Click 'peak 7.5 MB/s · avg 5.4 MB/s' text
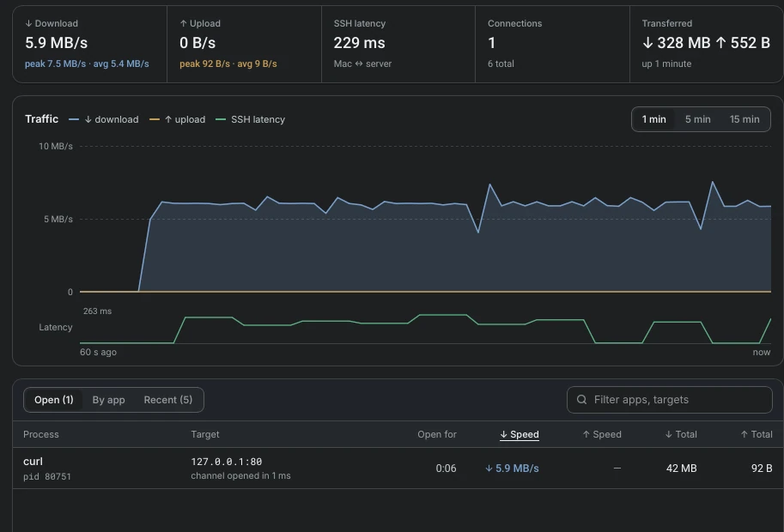 [x=87, y=64]
